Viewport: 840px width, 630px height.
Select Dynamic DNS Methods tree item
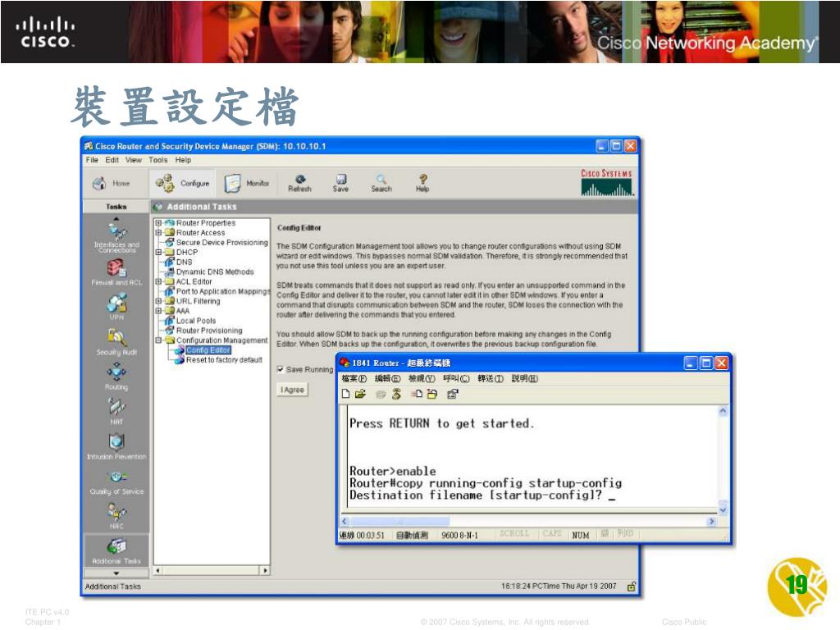click(215, 272)
